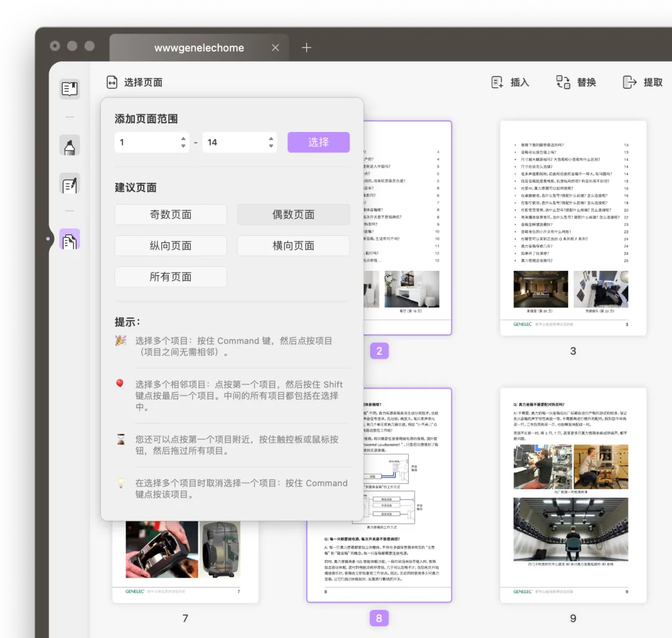
Task: Select 纵向页面 portrait pages
Action: click(x=170, y=246)
